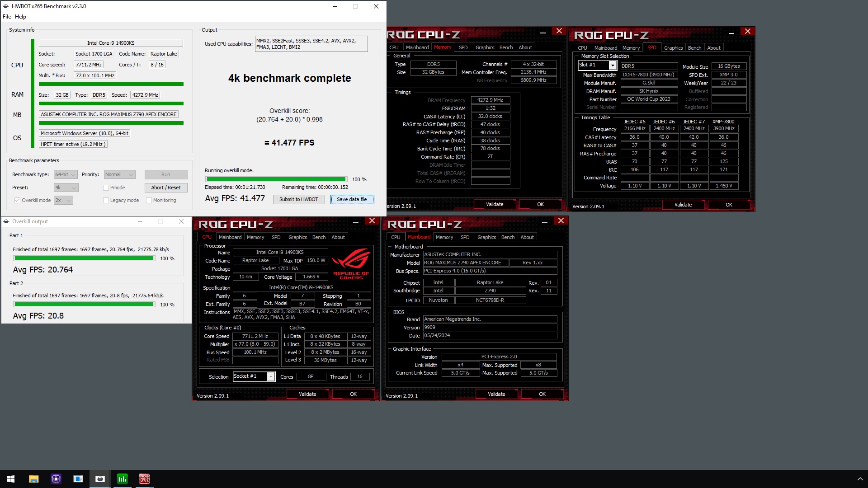Click Validate in CPU-Z Memory window
This screenshot has height=488, width=868.
495,204
